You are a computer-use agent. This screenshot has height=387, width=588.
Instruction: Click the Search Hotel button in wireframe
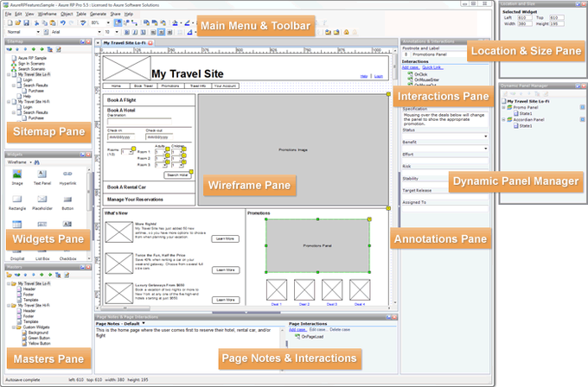(x=177, y=175)
